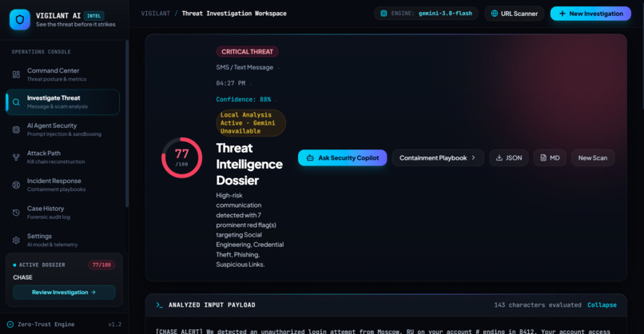Click Containment Playbook chevron arrow
This screenshot has height=334, width=644.
pos(473,157)
